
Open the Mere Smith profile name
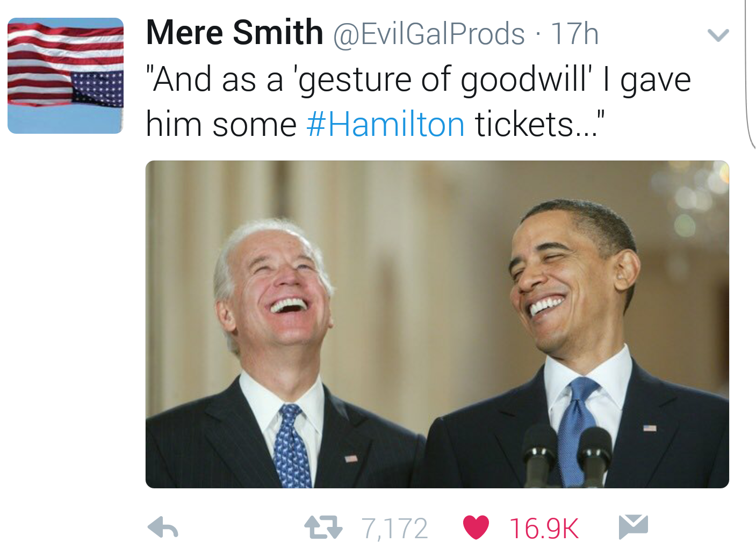[234, 32]
